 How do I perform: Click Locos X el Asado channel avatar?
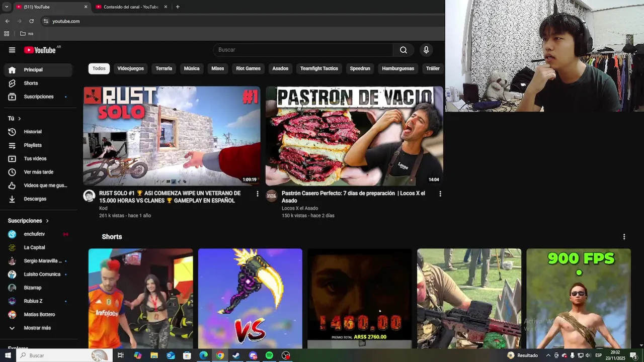click(x=272, y=196)
